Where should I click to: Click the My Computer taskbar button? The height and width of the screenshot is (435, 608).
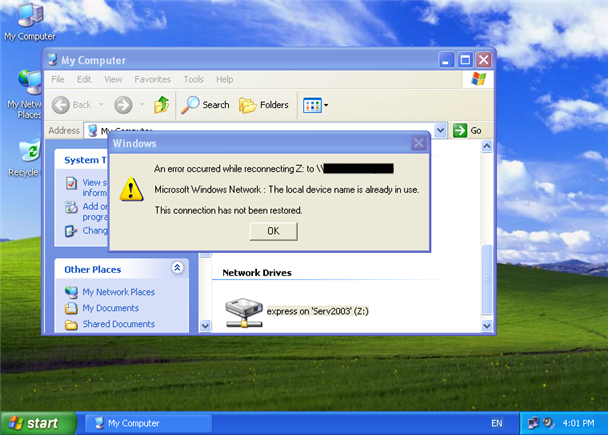pos(149,423)
